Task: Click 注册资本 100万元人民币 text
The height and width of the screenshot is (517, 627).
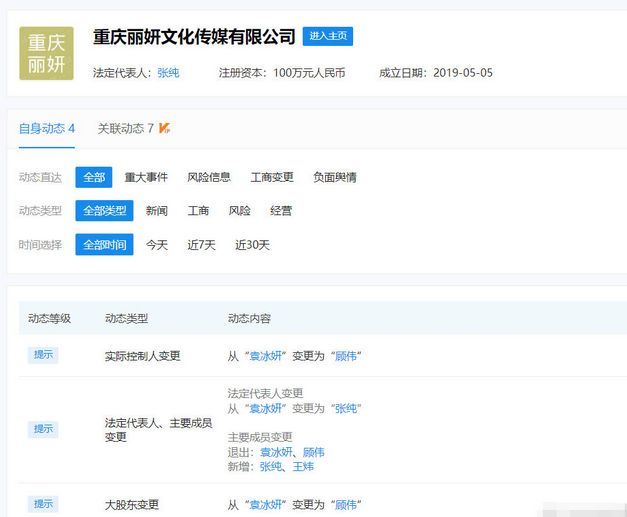Action: (x=282, y=73)
